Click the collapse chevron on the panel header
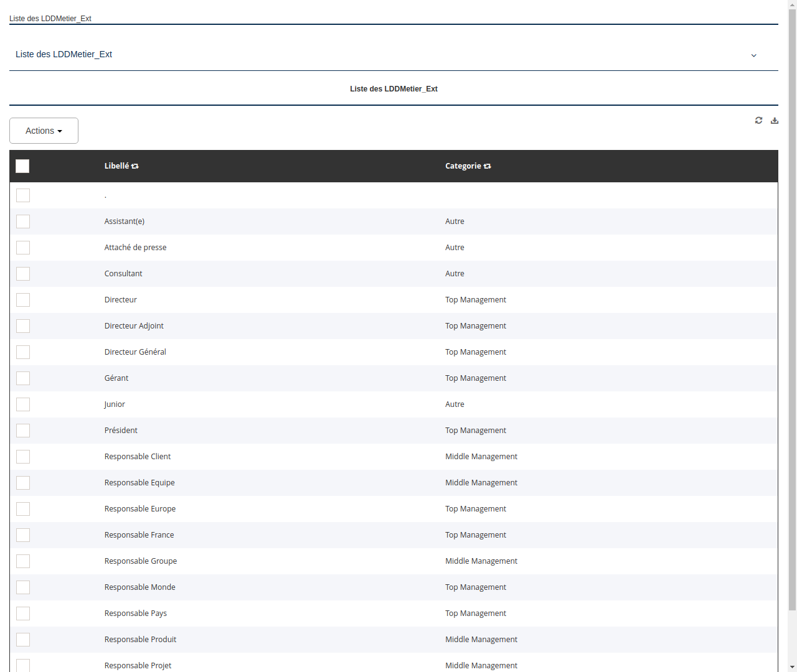797x672 pixels. click(x=753, y=55)
